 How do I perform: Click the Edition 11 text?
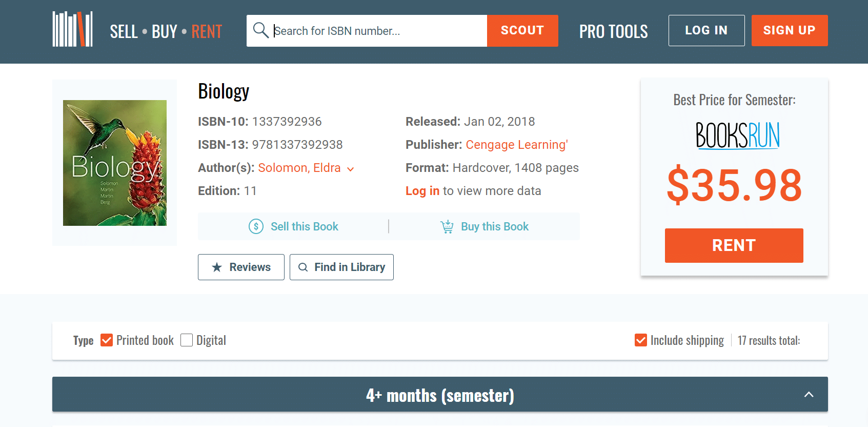[x=227, y=191]
